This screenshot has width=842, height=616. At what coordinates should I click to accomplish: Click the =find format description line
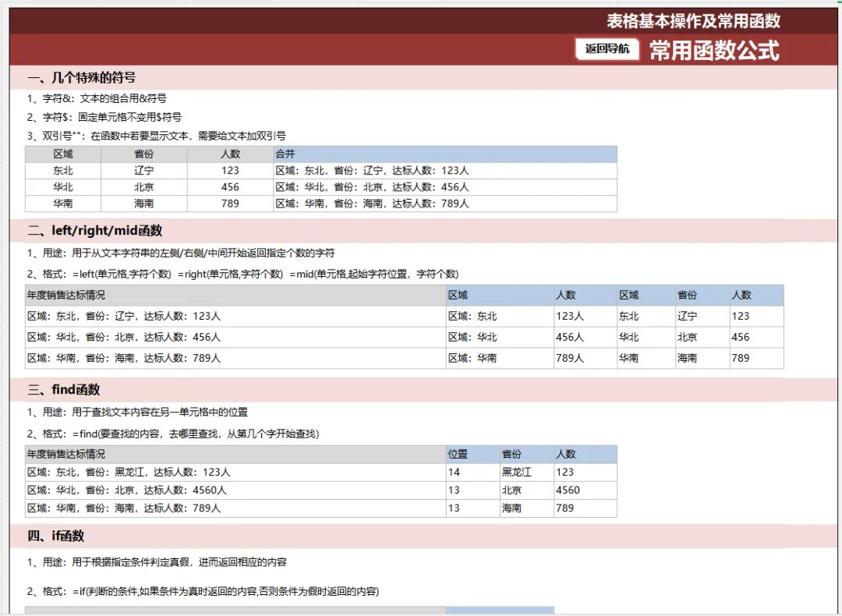(173, 434)
